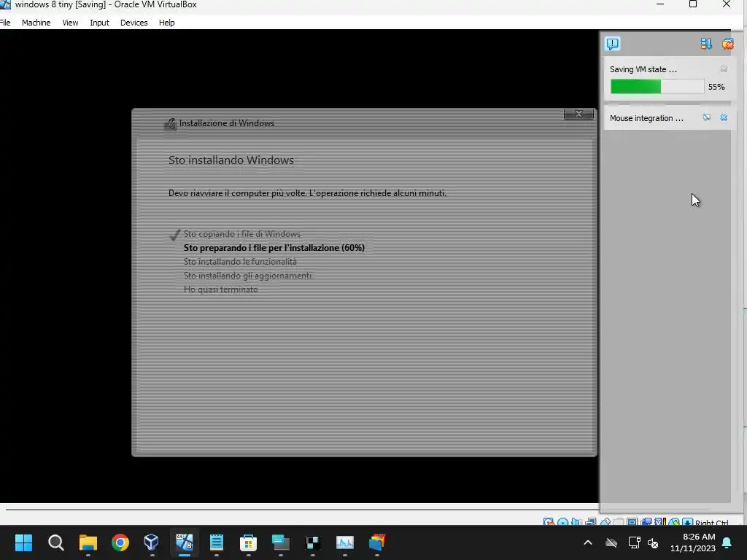Expand the hidden system tray icons
This screenshot has height=560, width=747.
click(x=588, y=542)
